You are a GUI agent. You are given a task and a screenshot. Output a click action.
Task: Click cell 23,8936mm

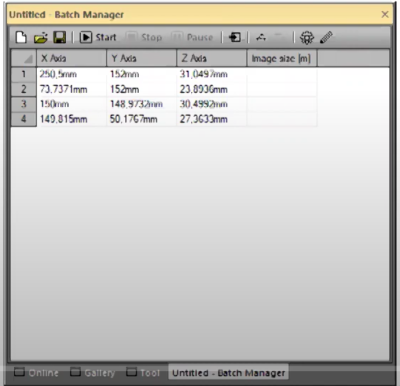(x=211, y=89)
